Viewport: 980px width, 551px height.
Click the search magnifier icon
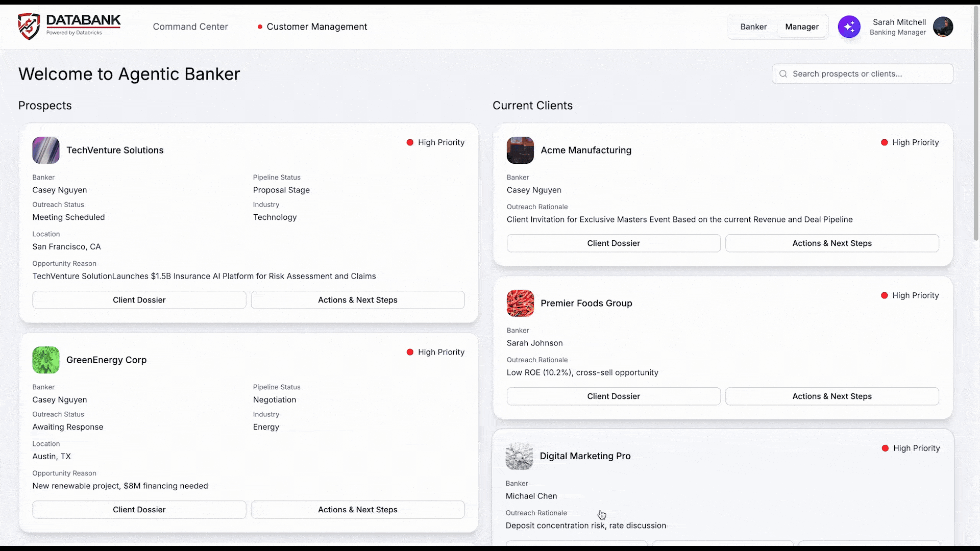pyautogui.click(x=783, y=74)
